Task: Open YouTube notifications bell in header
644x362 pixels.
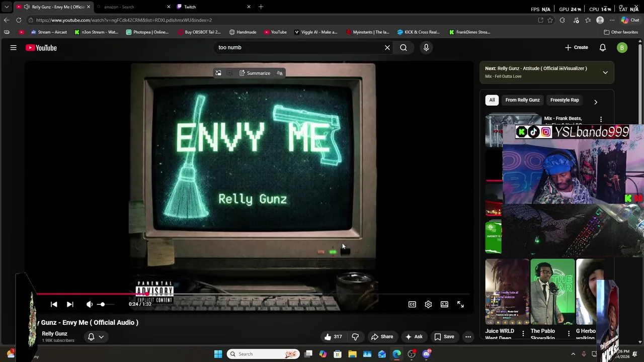Action: (x=603, y=47)
